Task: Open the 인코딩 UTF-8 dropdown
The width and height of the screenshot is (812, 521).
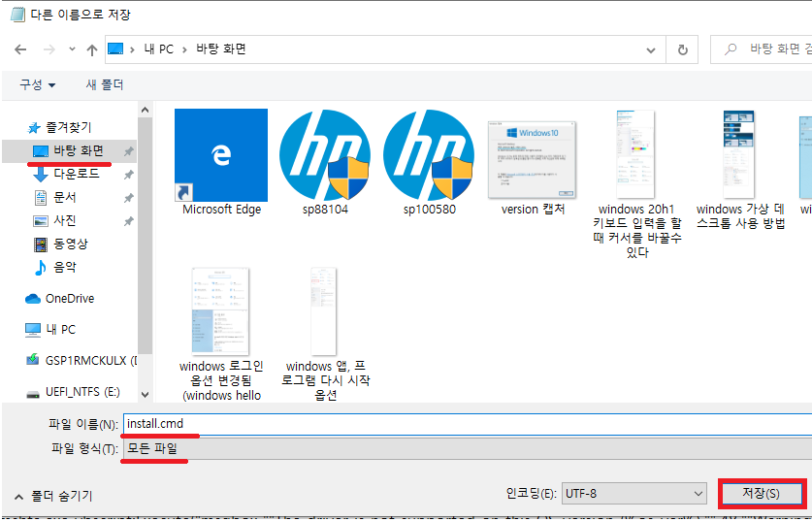Action: tap(633, 494)
